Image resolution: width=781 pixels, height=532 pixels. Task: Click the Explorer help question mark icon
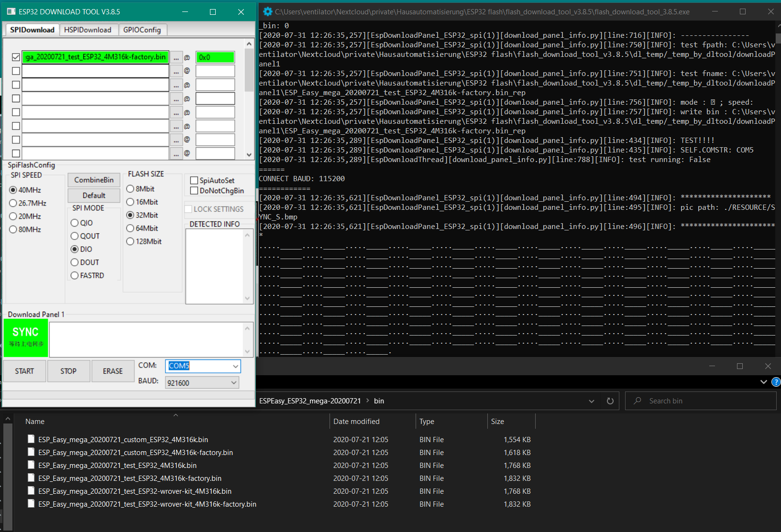776,382
